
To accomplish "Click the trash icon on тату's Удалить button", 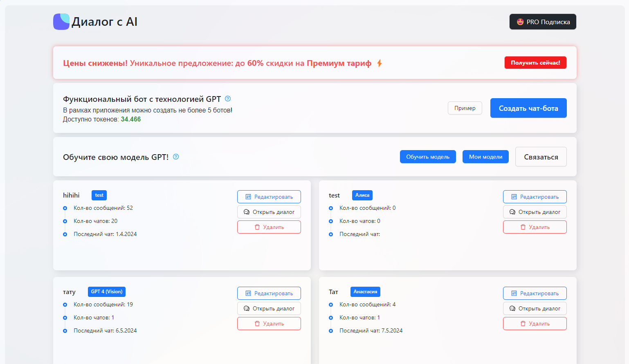I will [x=257, y=324].
